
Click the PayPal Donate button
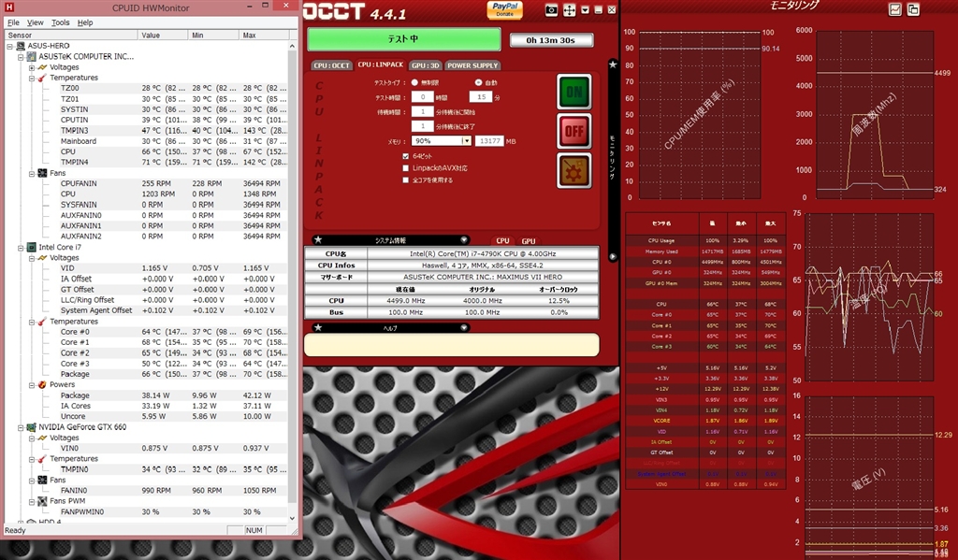504,9
